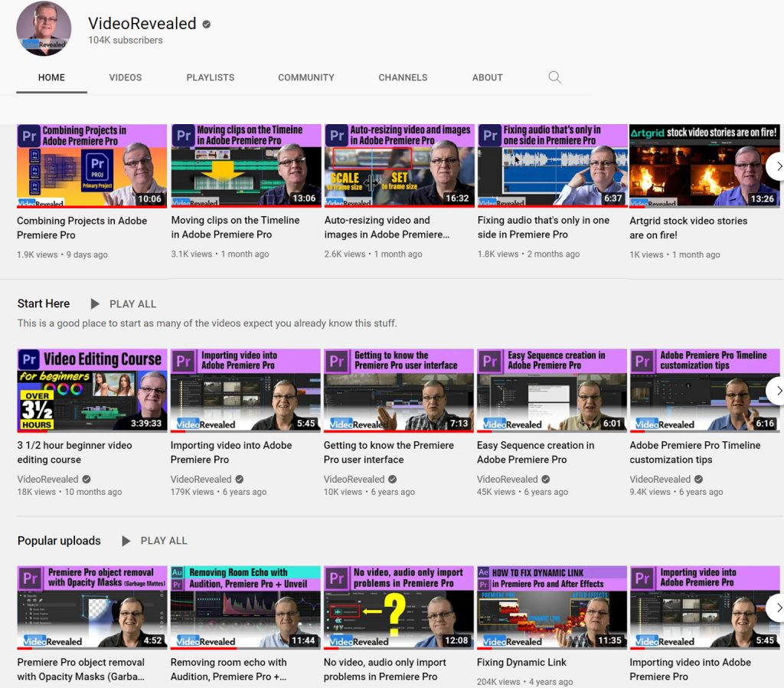Play the Video Editing Course thumbnail, 3:39:33
Screen dimensions: 784x688
(92, 390)
